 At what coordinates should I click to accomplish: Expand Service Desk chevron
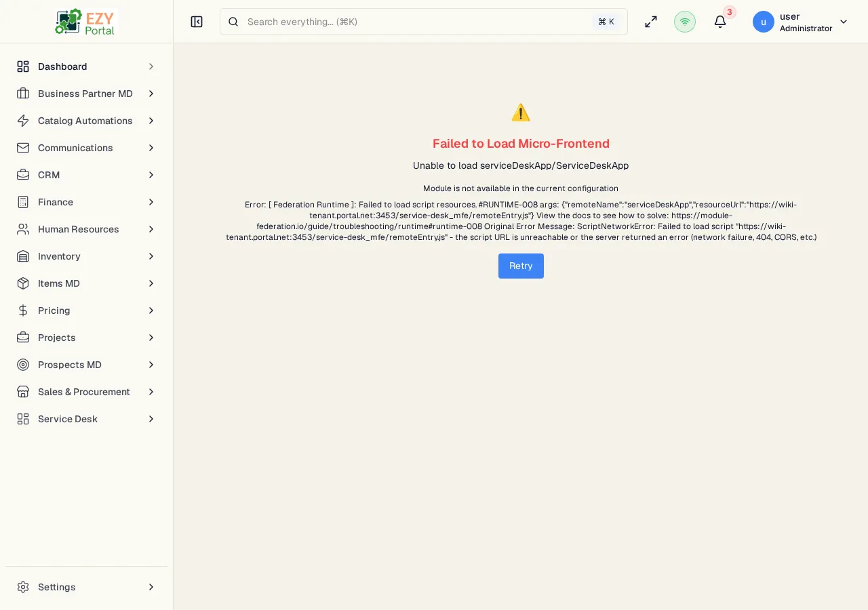pyautogui.click(x=151, y=419)
